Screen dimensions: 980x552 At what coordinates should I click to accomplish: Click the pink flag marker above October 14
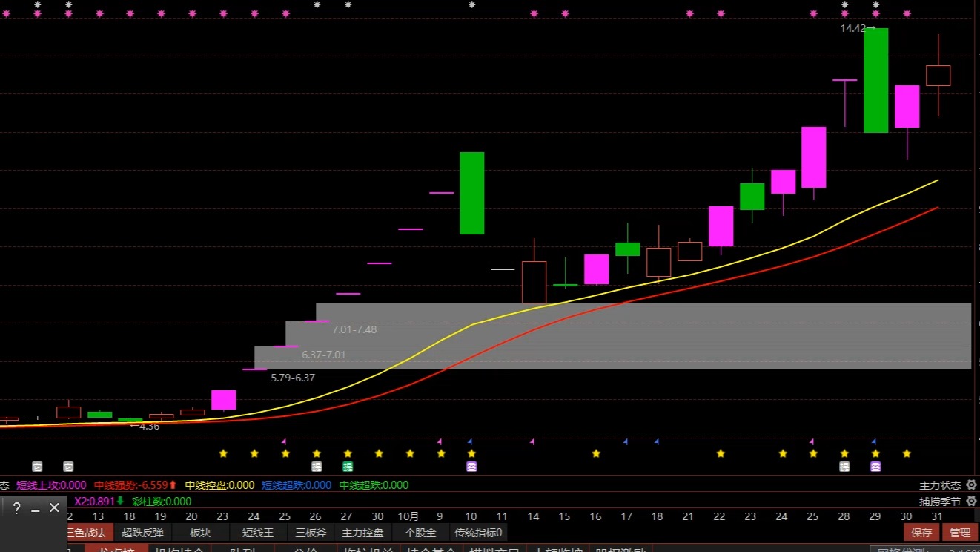tap(532, 442)
